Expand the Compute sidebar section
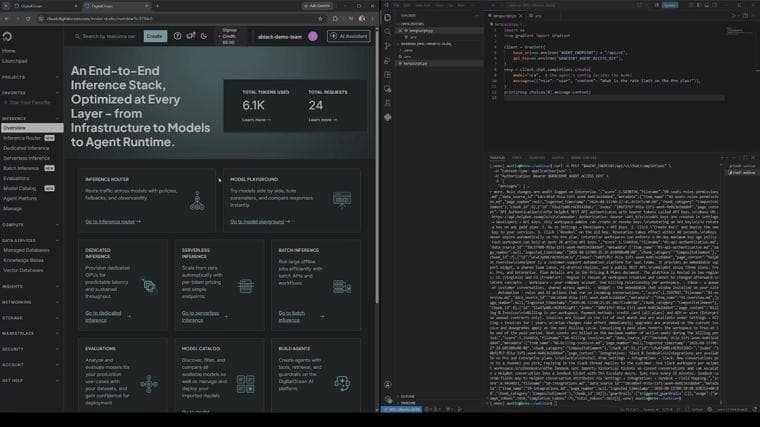This screenshot has height=427, width=760. point(31,225)
